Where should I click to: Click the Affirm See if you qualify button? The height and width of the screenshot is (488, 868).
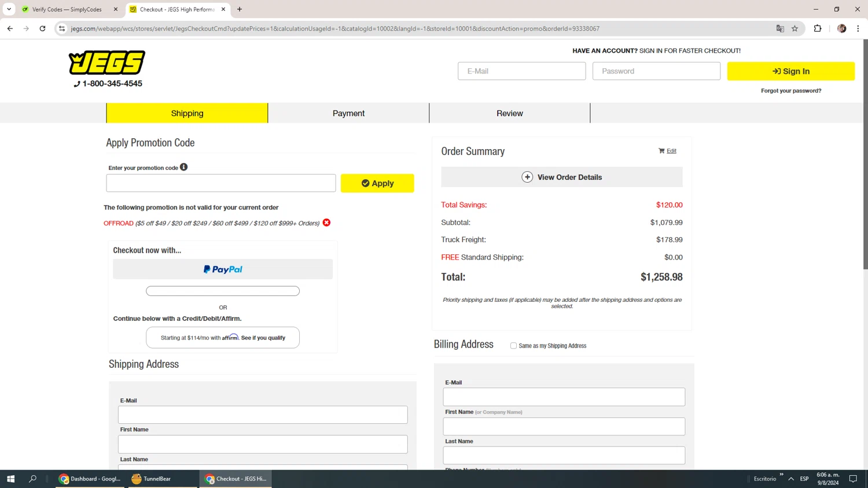[x=223, y=338]
